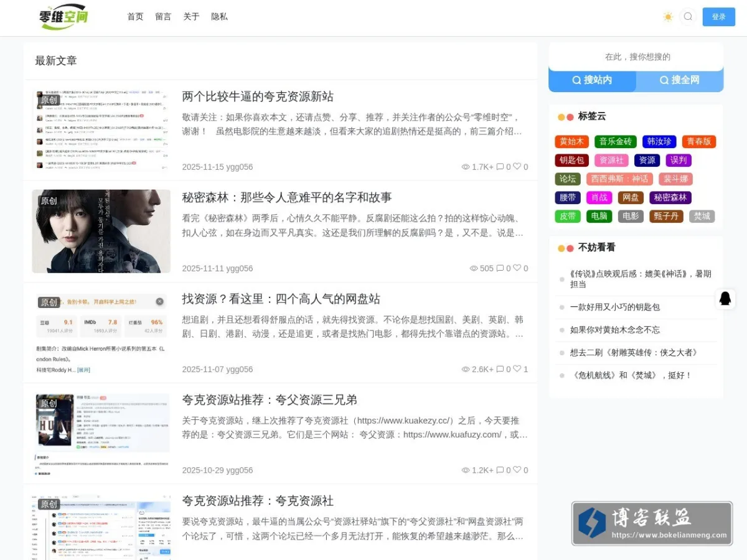
Task: Select the 误判 tag
Action: [x=679, y=160]
